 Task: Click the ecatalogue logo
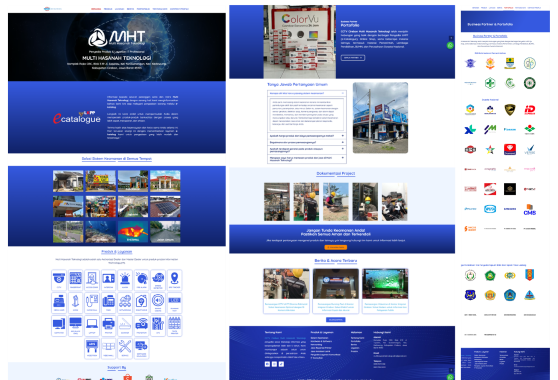[77, 118]
